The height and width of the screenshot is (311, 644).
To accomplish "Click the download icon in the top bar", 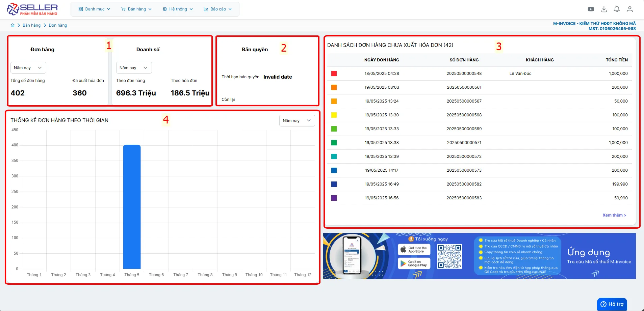I will pos(604,9).
